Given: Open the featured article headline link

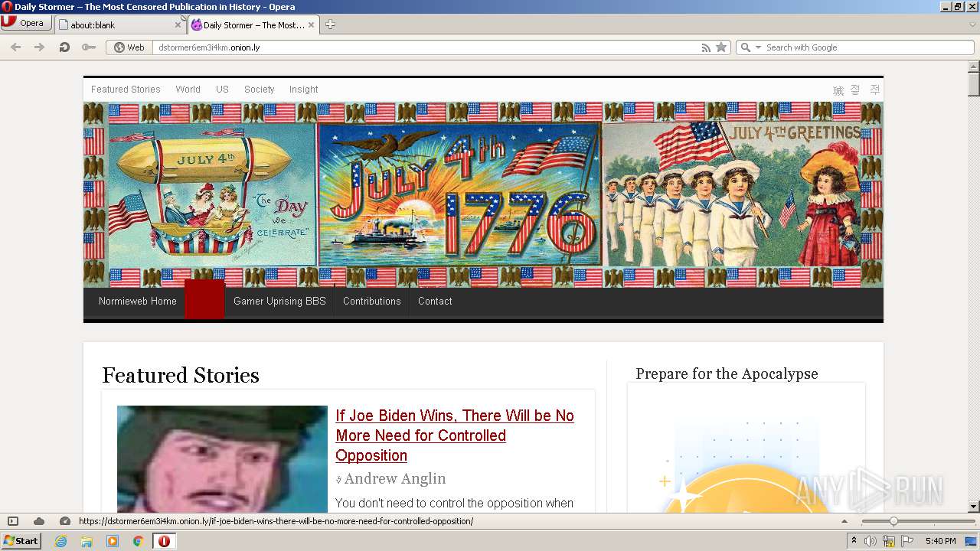Looking at the screenshot, I should pyautogui.click(x=455, y=435).
